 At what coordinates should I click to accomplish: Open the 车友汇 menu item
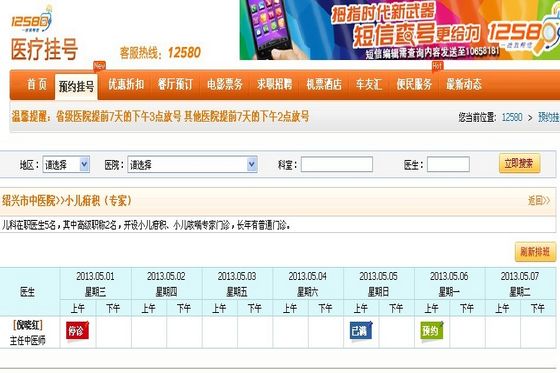[x=369, y=84]
